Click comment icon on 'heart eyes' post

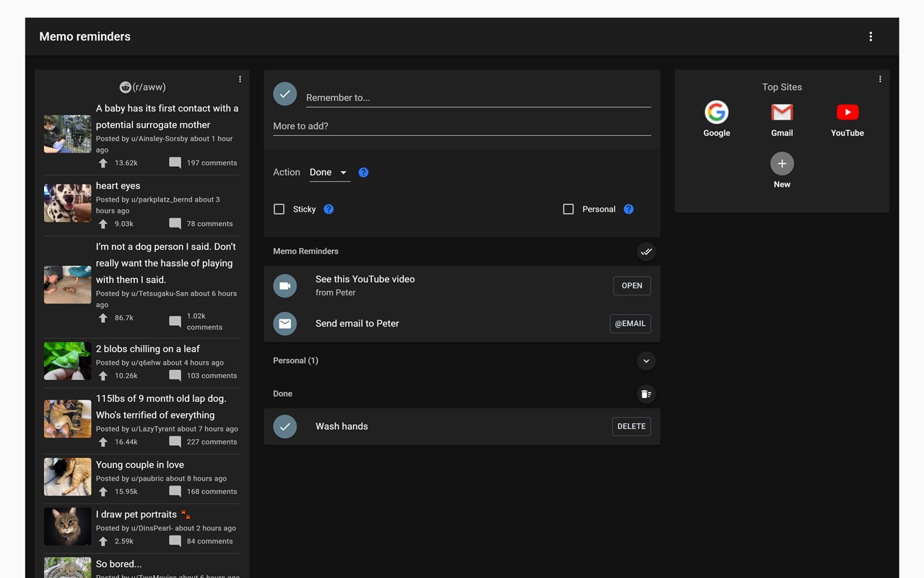(175, 224)
